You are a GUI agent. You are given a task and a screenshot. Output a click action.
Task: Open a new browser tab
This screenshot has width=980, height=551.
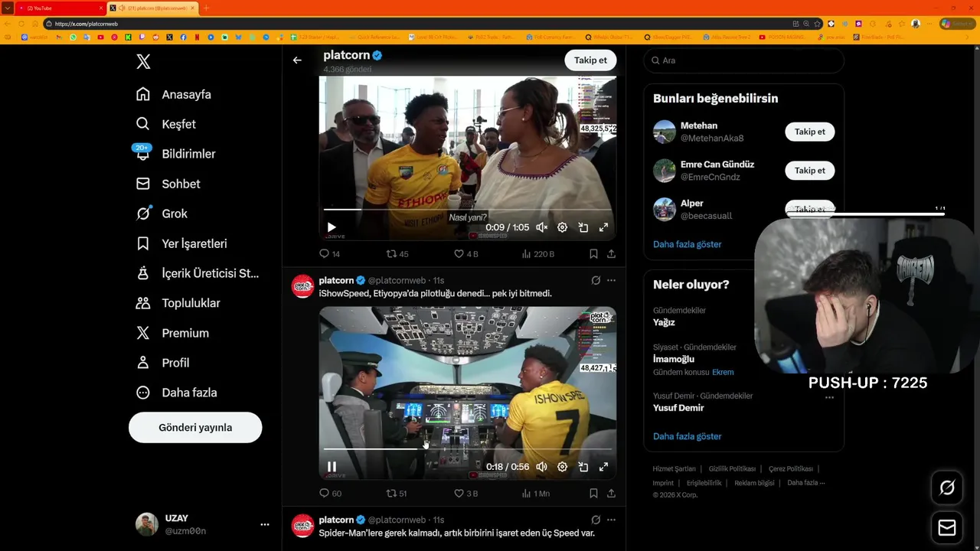pos(205,8)
